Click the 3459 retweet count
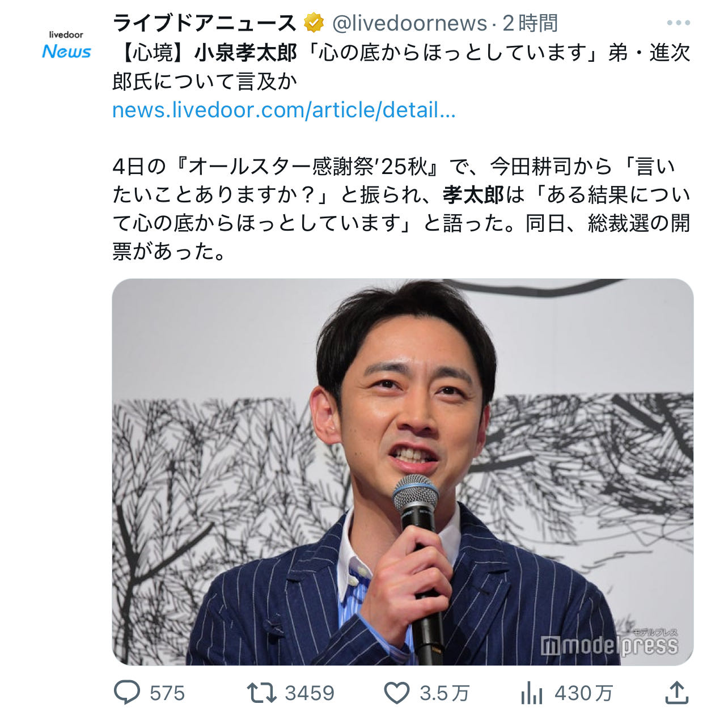Viewport: 728px width, 725px height. 310,693
